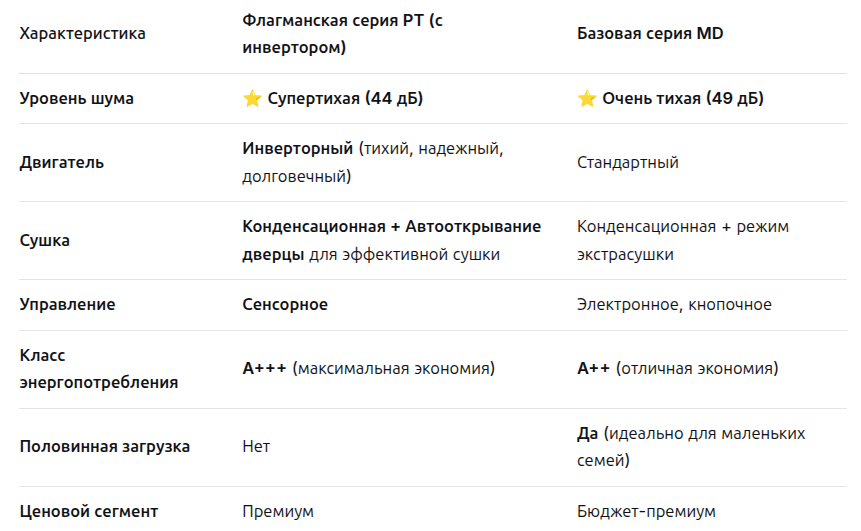Click the Инверторный engine description cell
The image size is (861, 531).
click(372, 162)
